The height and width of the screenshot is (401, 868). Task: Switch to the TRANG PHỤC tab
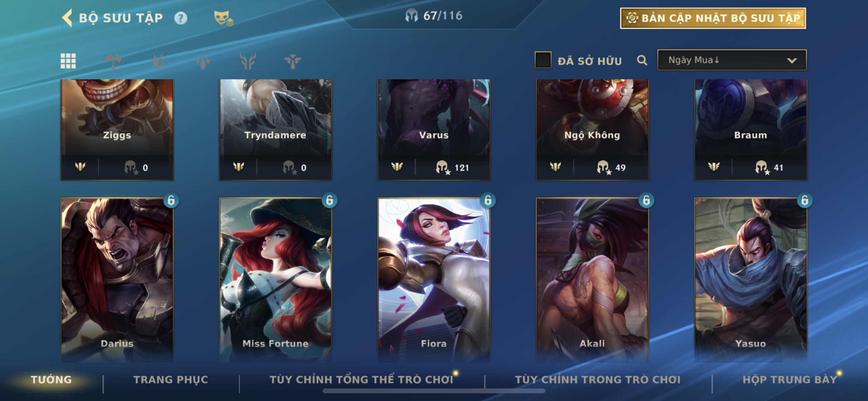click(x=171, y=379)
